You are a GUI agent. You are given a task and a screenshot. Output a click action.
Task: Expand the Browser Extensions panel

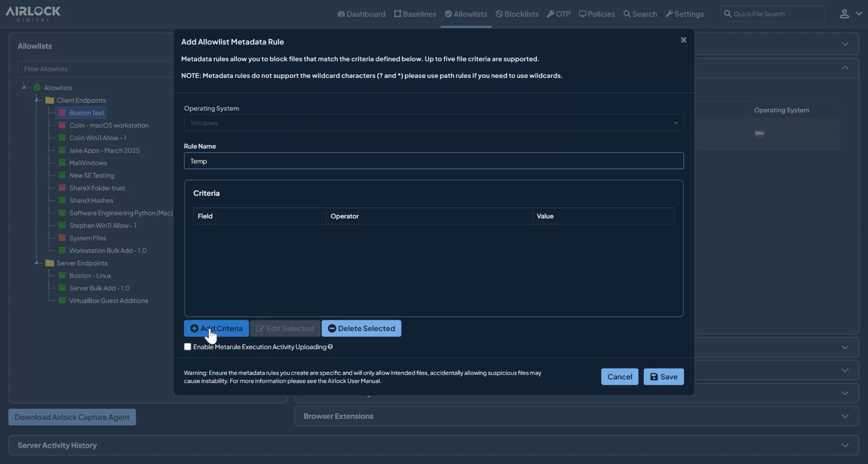pyautogui.click(x=845, y=416)
